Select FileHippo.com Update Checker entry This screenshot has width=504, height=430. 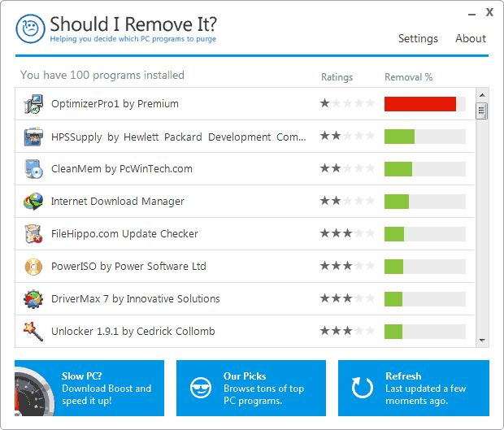coord(245,234)
